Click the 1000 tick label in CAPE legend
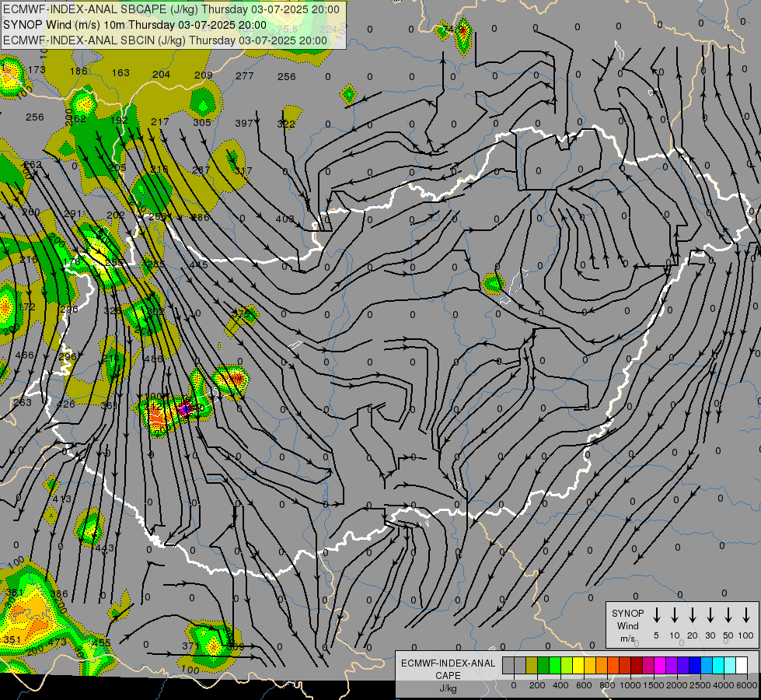This screenshot has width=761, height=700. tap(630, 685)
